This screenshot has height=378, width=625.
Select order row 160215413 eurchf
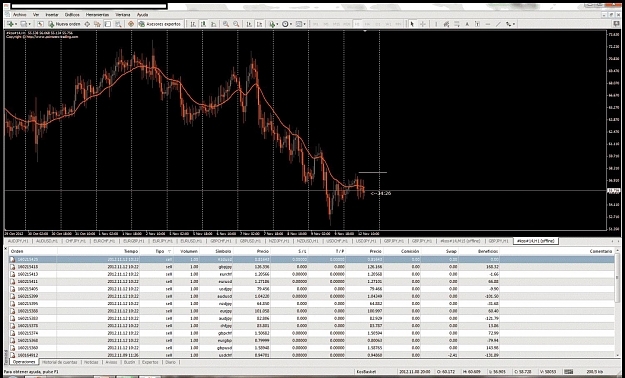(x=312, y=274)
